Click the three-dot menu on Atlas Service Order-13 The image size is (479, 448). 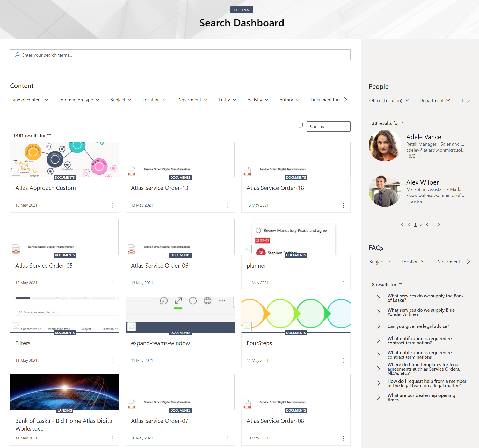coord(228,205)
